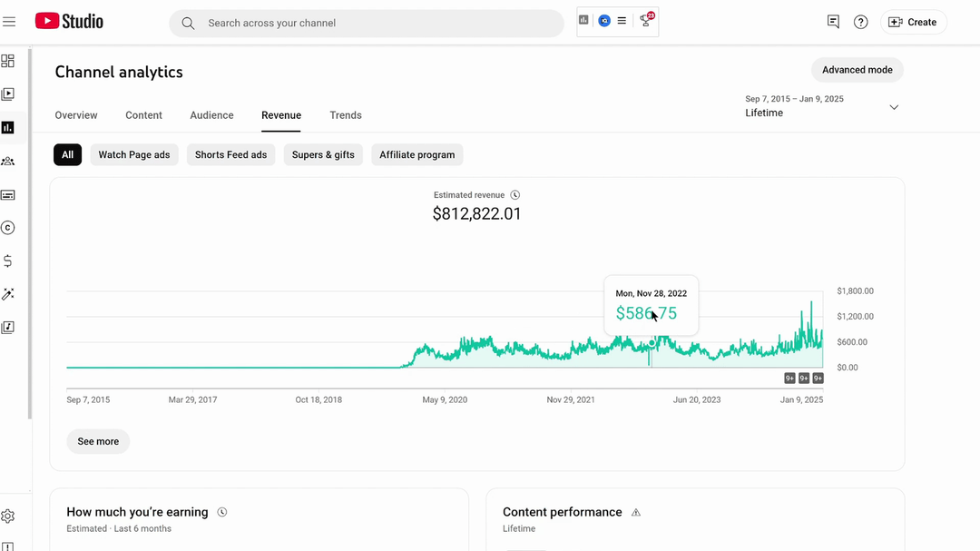Open Dashboard from the sidebar
Viewport: 980px width, 551px height.
pos(7,61)
